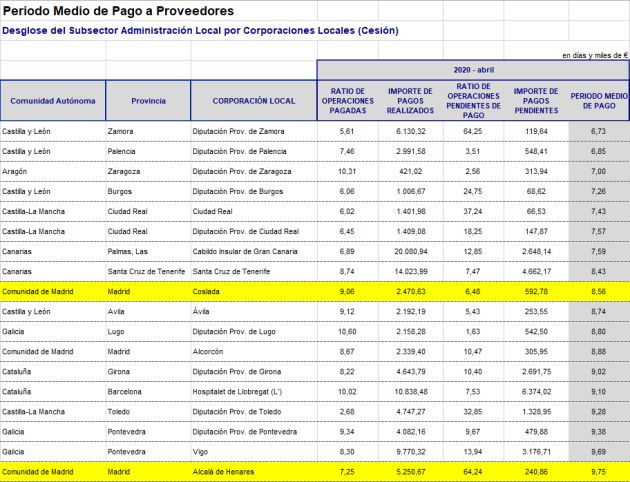Select the '2020 - abril' header cell

tap(474, 70)
